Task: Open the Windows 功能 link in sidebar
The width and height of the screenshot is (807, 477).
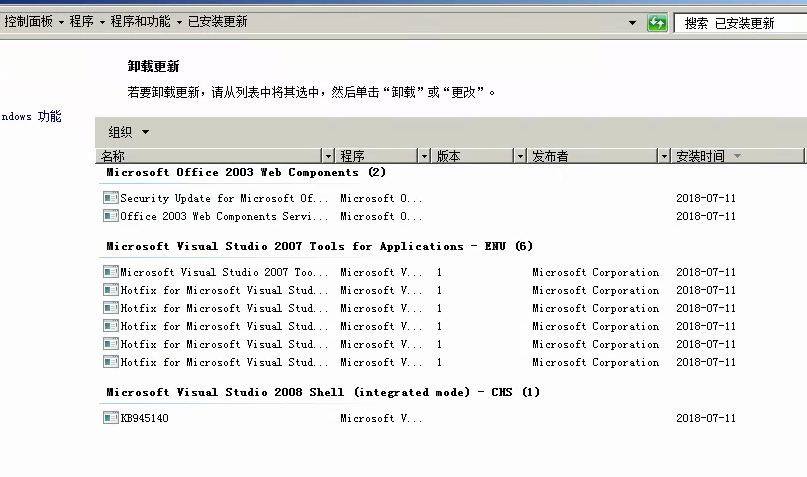Action: click(x=31, y=116)
